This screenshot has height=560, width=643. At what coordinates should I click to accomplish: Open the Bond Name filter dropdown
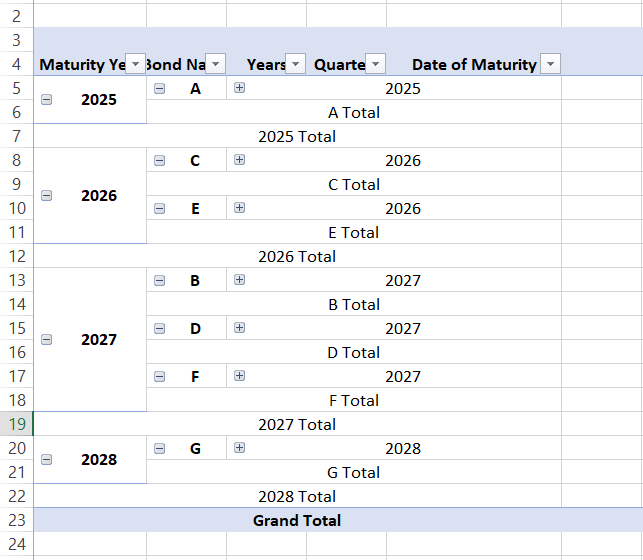(x=216, y=64)
